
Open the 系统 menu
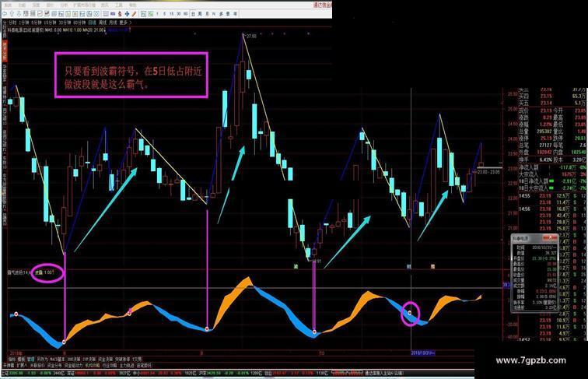coord(8,5)
